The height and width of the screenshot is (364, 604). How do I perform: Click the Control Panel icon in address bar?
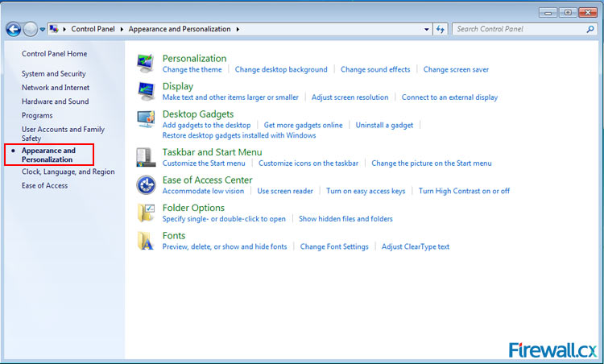tap(54, 29)
